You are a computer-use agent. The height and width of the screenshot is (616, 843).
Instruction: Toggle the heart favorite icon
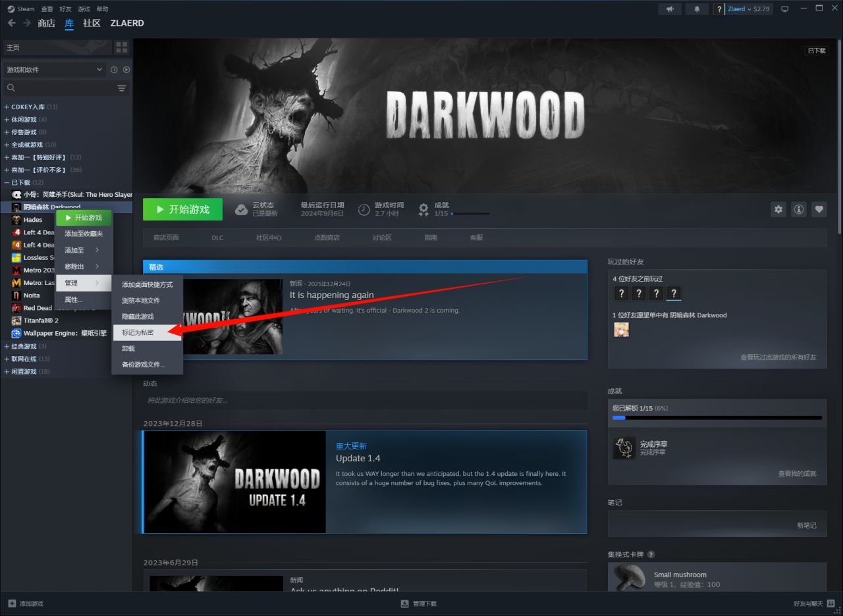[819, 209]
